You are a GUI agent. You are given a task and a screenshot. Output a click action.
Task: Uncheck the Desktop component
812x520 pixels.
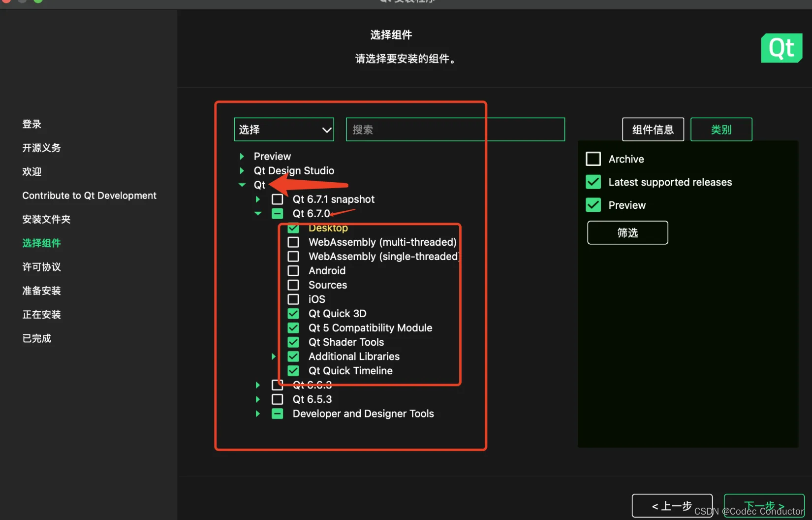point(293,228)
